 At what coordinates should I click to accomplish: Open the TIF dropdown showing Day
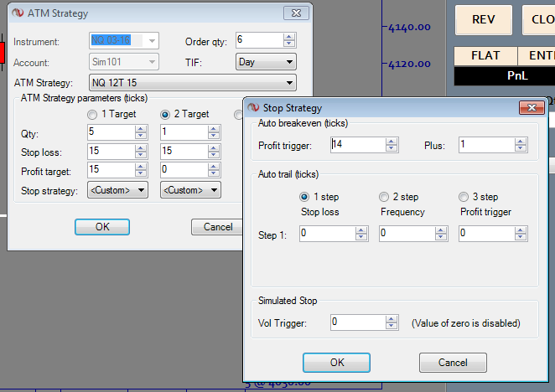pyautogui.click(x=266, y=62)
